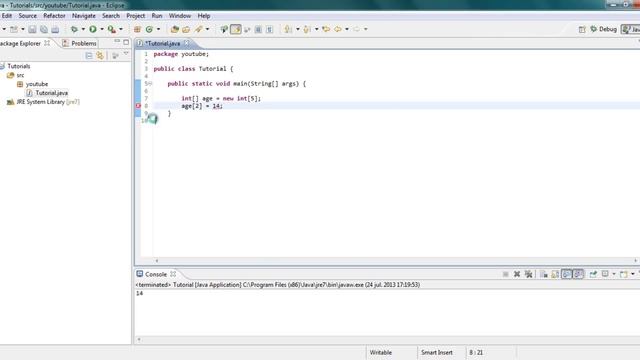Viewport: 640px width, 360px height.
Task: Open the Window menu
Action: [x=180, y=16]
